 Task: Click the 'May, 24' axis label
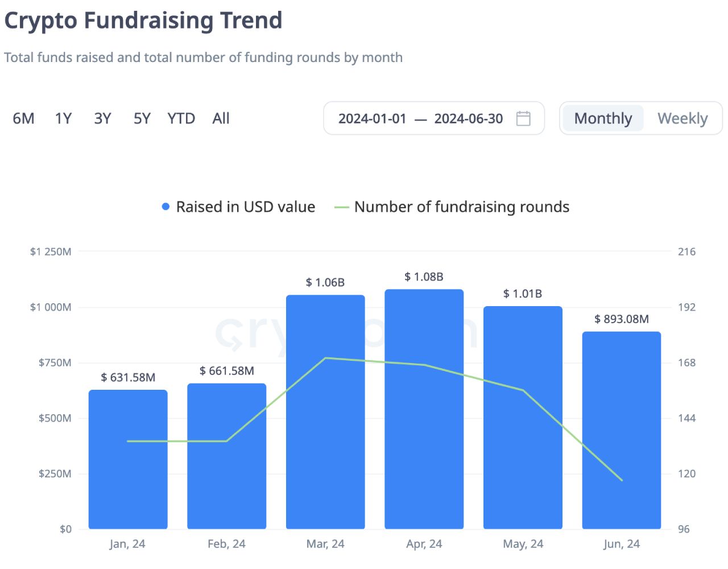click(523, 544)
